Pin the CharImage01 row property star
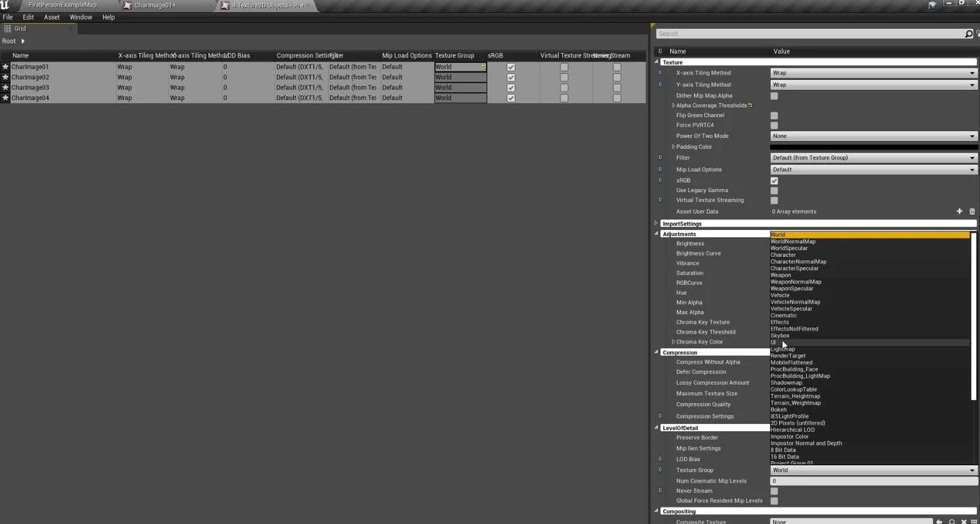Screen dimensions: 980x524 5,67
